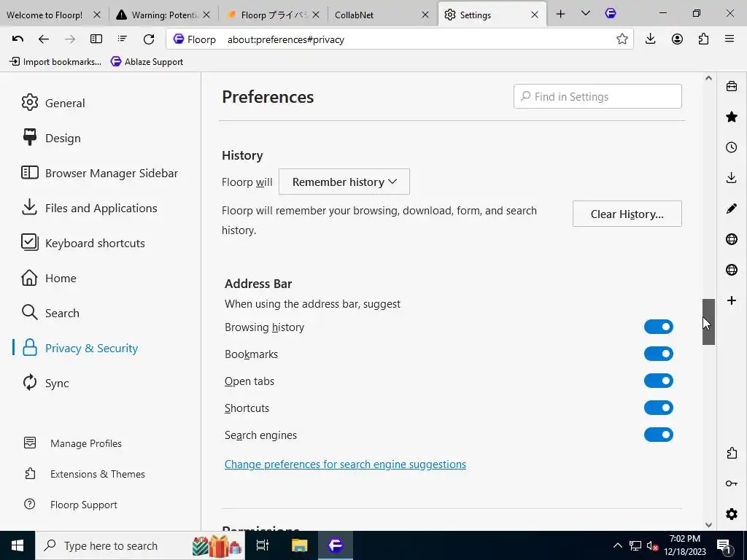
Task: Open first globe web panel in sidebar
Action: point(731,239)
